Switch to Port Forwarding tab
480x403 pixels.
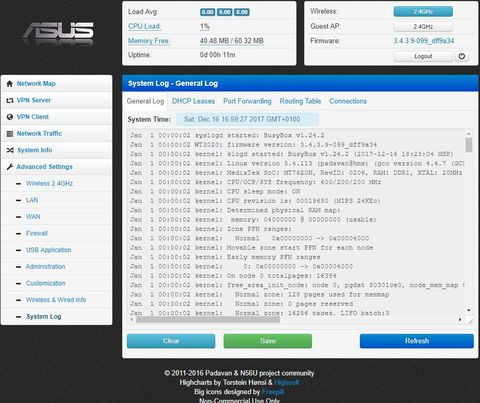click(x=247, y=101)
